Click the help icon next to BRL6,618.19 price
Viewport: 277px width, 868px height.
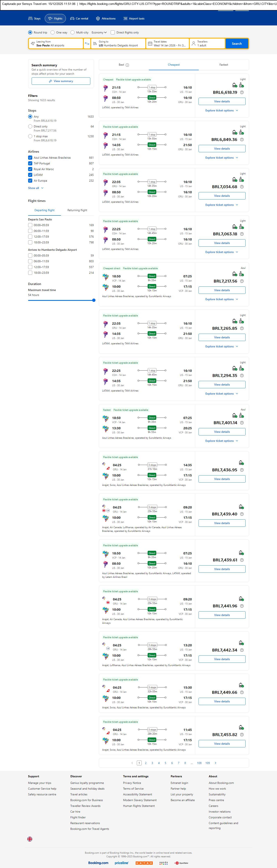[x=242, y=92]
